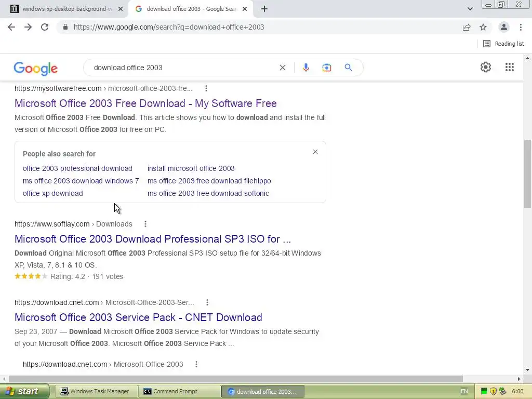Open the Google apps grid
Image resolution: width=532 pixels, height=399 pixels.
tap(509, 67)
